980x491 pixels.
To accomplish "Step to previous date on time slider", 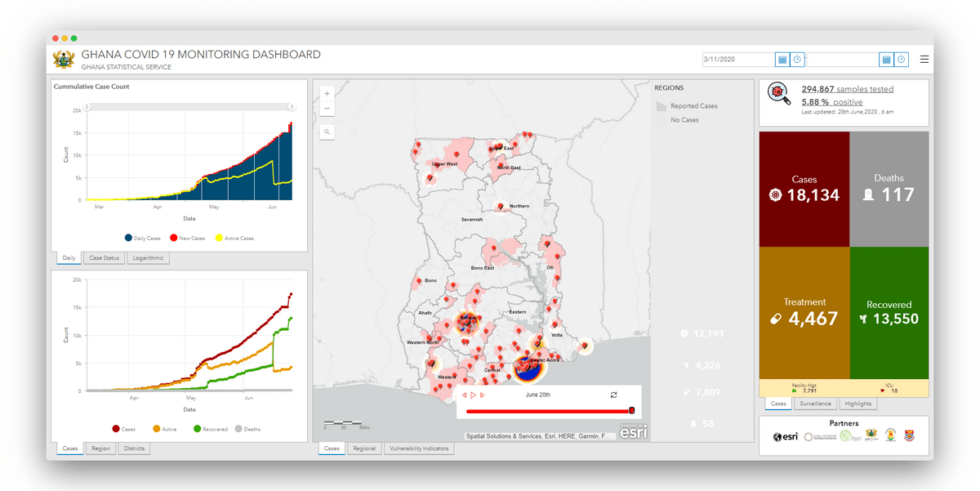I will [464, 395].
